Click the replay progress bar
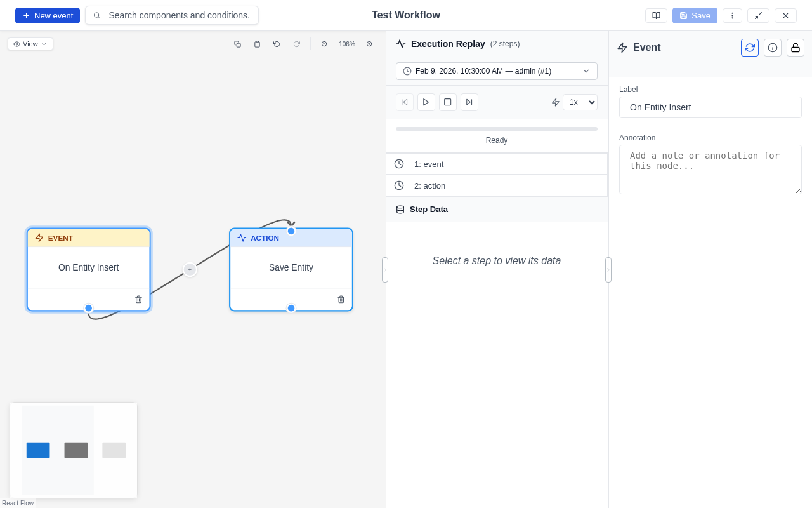 [497, 128]
